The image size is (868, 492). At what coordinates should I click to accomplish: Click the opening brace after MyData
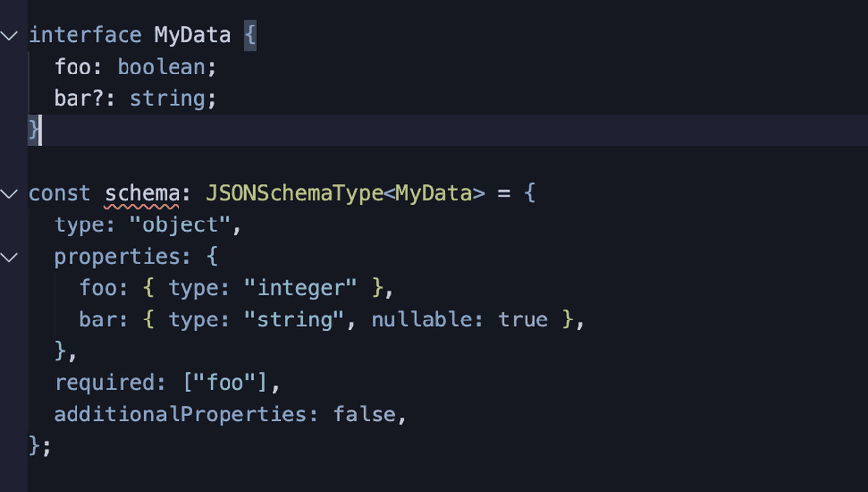point(250,35)
